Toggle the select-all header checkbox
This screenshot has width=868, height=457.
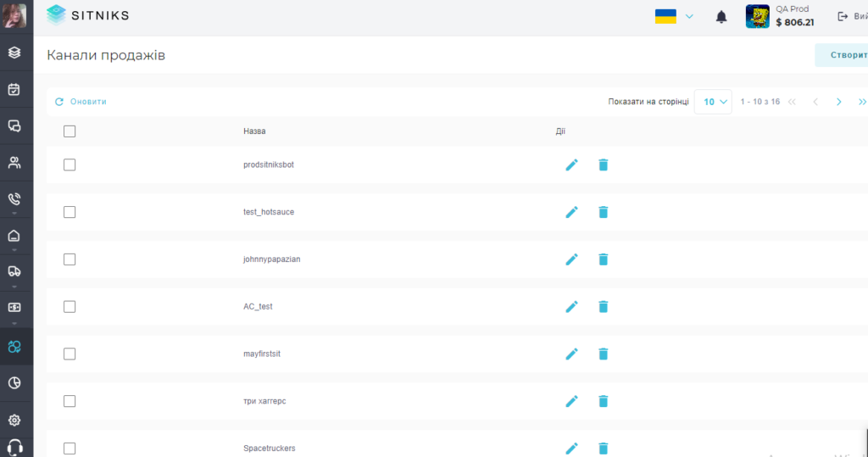[x=70, y=131]
